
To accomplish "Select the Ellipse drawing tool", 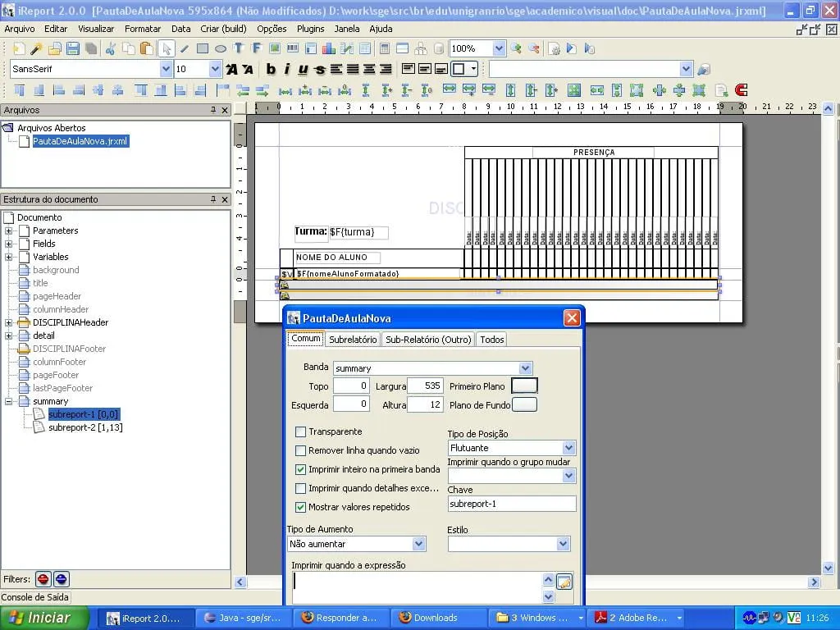I will [221, 49].
